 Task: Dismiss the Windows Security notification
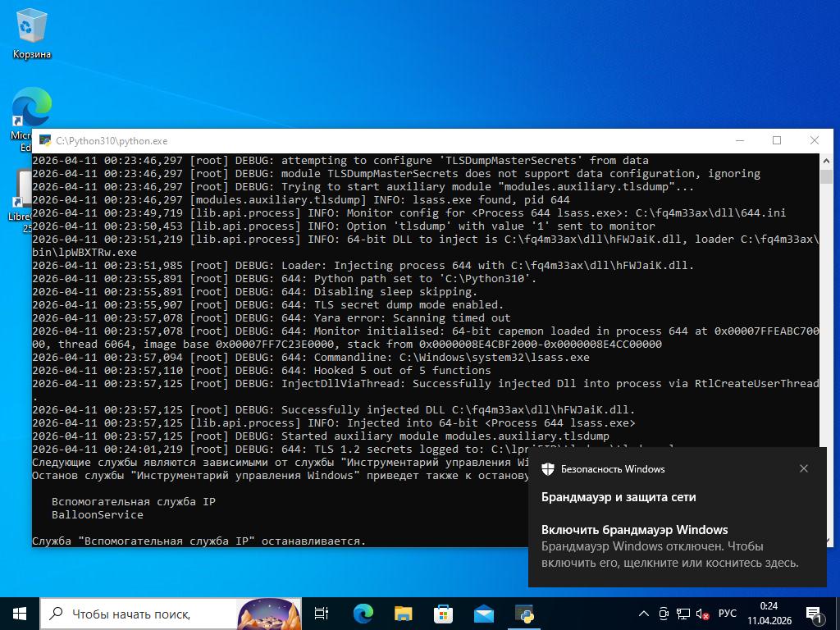803,468
